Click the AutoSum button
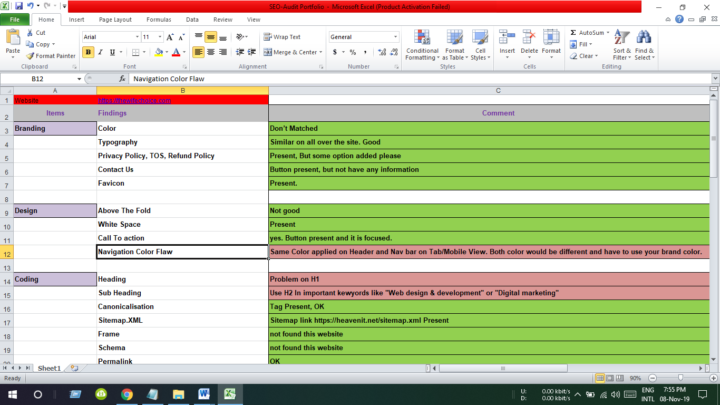Viewport: 720px width, 405px height. pos(588,32)
